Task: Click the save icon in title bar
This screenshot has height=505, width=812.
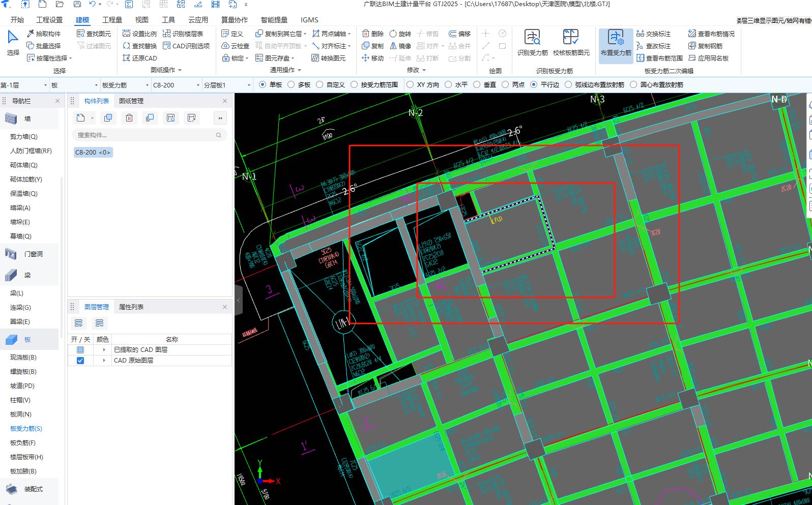Action: (77, 4)
